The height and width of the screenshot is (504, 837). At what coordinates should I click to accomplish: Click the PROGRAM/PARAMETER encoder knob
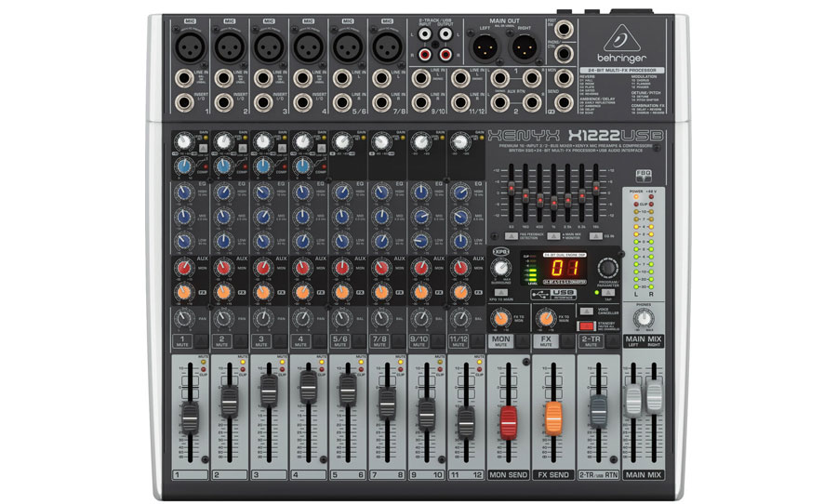click(607, 268)
